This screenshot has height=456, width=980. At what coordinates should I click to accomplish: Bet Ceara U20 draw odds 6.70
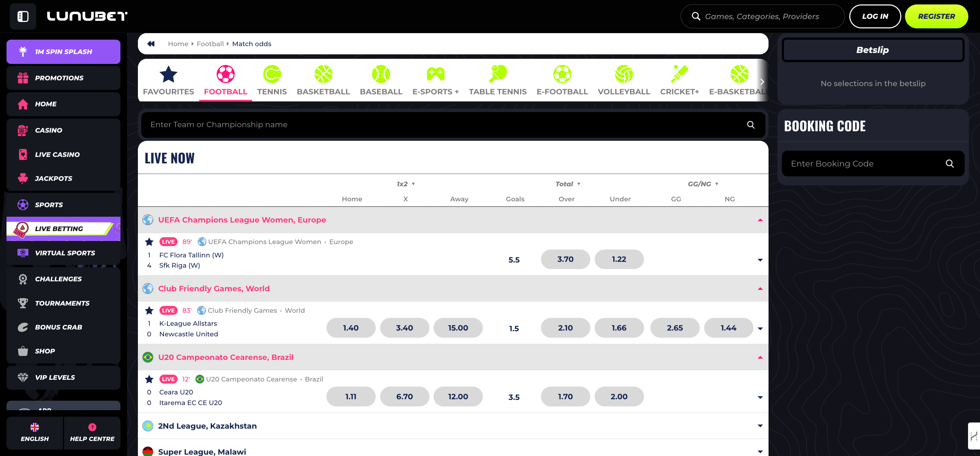(404, 397)
